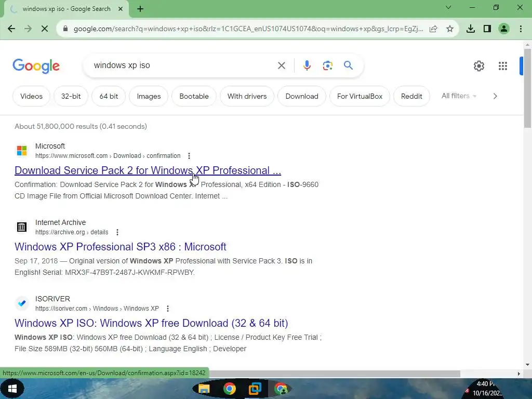
Task: Open 'Download Service Pack 2 for Windows XP Professional' link
Action: pos(148,170)
